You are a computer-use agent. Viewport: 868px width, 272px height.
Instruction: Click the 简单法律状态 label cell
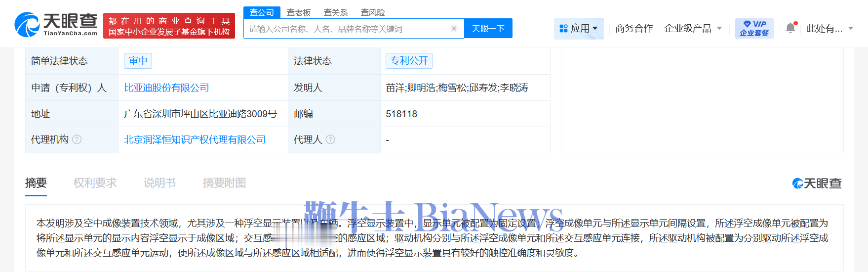(x=72, y=61)
